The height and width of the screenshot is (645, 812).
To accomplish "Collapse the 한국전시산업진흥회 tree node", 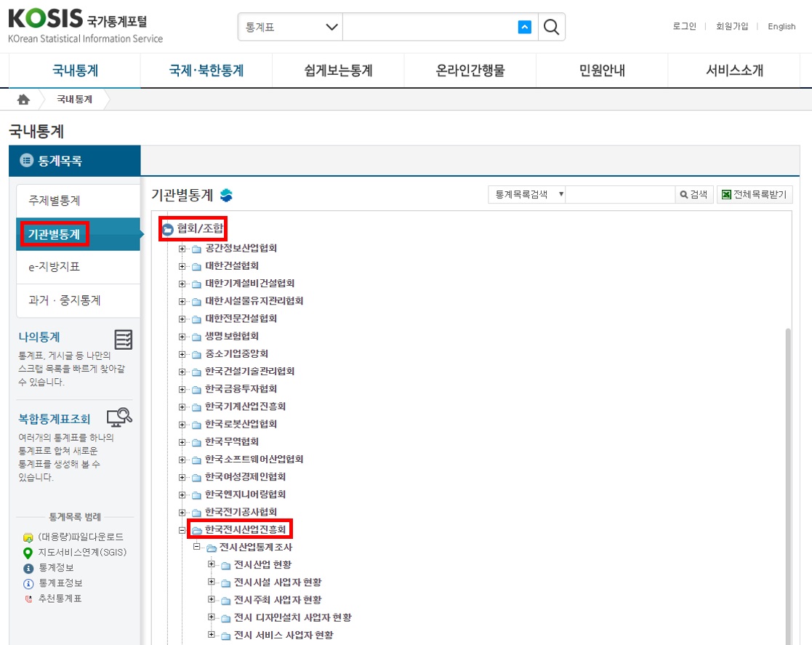I will pyautogui.click(x=182, y=530).
